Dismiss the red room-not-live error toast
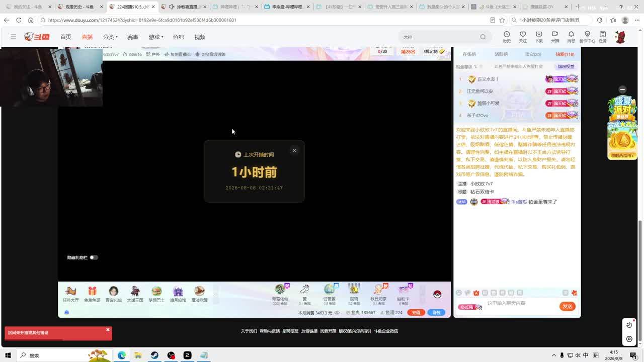The width and height of the screenshot is (644, 362). (108, 330)
